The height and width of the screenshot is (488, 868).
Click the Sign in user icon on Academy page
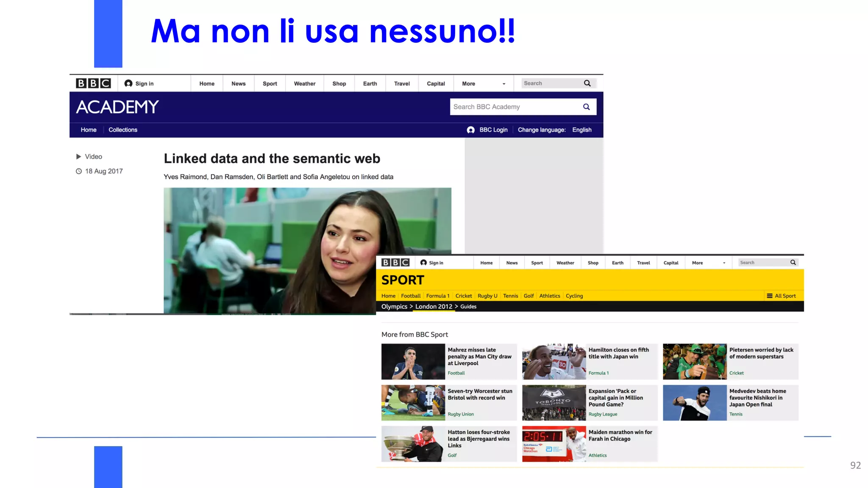pyautogui.click(x=128, y=83)
